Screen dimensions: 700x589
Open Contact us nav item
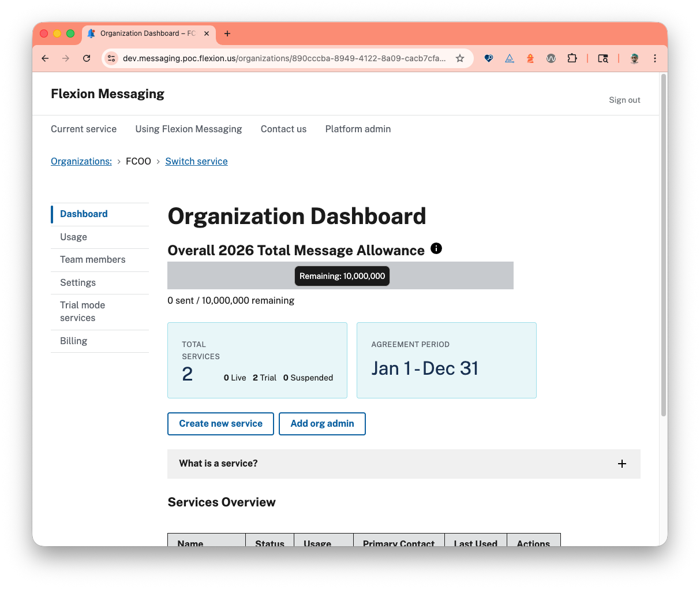tap(283, 129)
